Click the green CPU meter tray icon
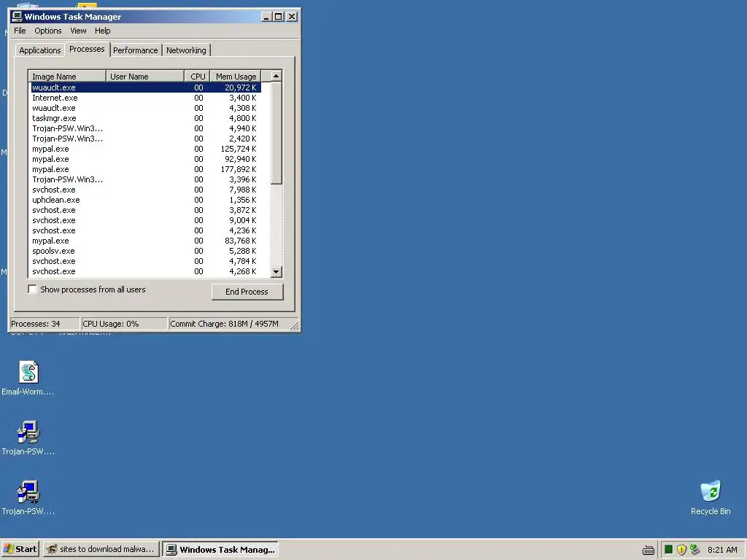This screenshot has height=560, width=747. click(668, 550)
